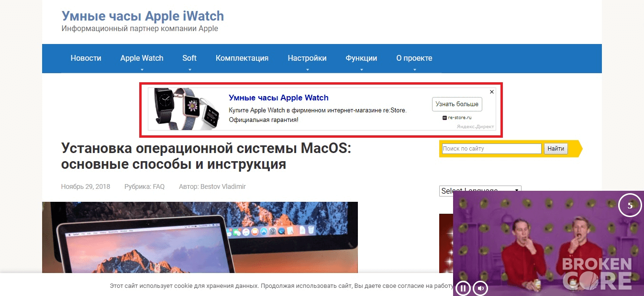
Task: Mute the floating video ad sound
Action: (x=480, y=288)
